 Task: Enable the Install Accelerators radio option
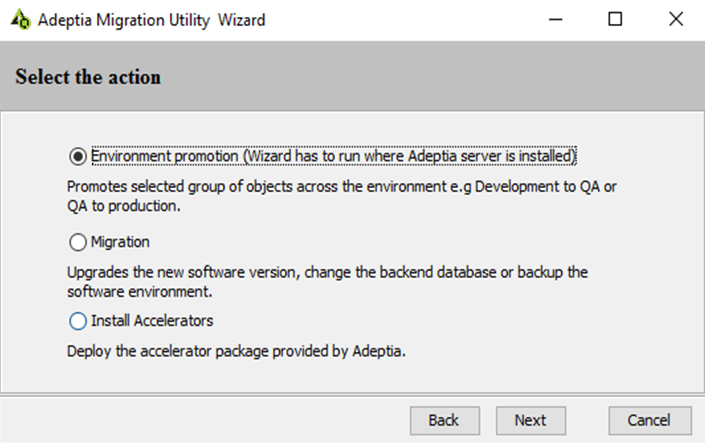(x=78, y=322)
